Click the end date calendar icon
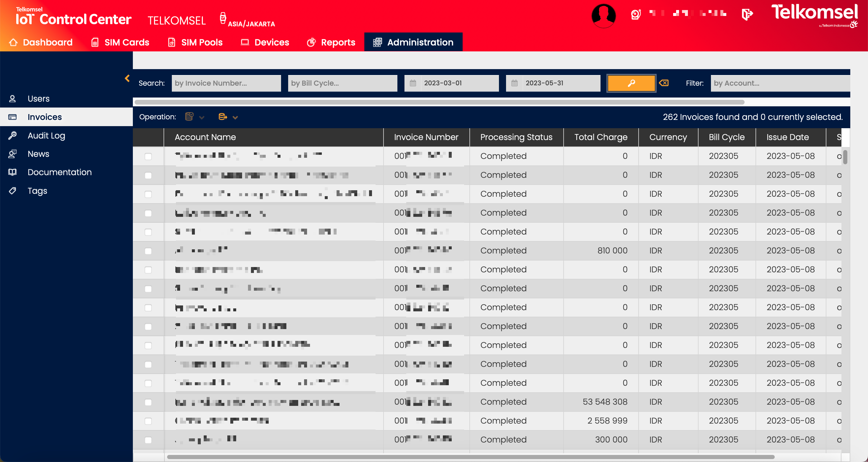The image size is (868, 462). coord(514,83)
